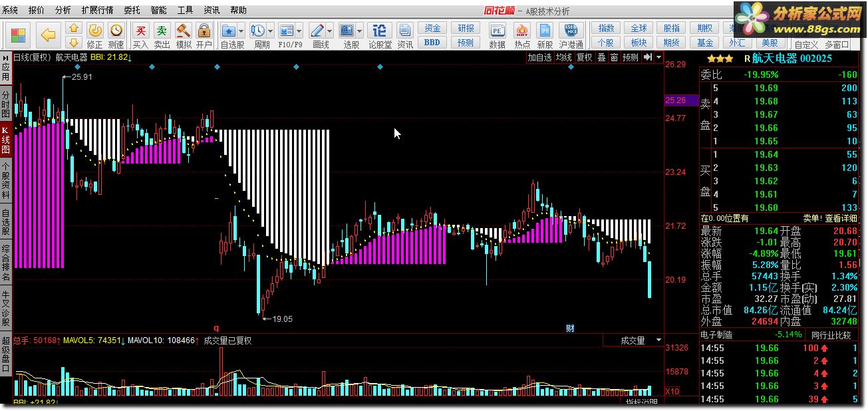Click the 25.26 price marker on axis

681,100
